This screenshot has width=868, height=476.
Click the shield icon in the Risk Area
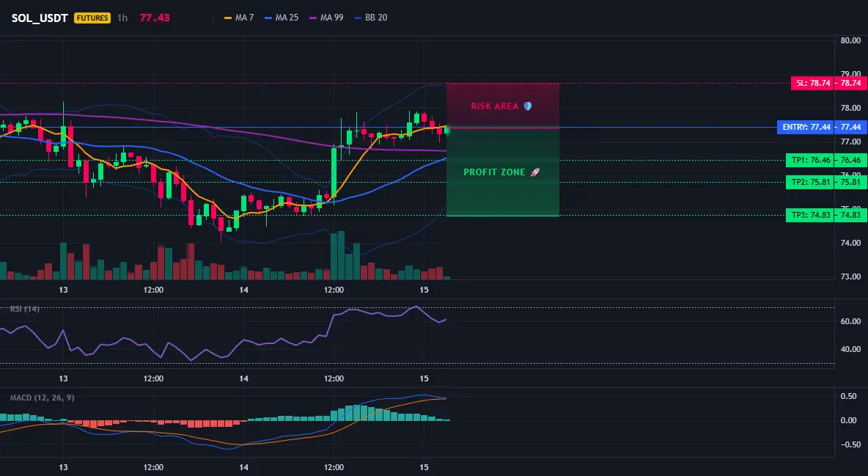(528, 106)
